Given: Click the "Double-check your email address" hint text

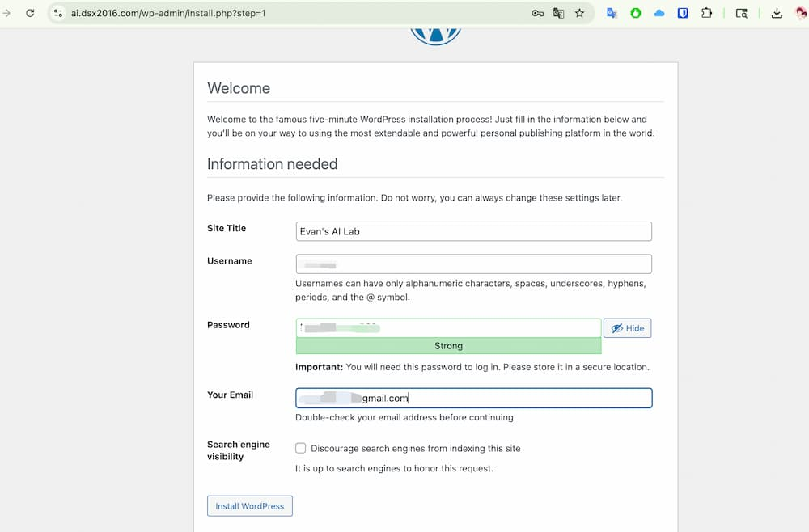Looking at the screenshot, I should tap(405, 417).
